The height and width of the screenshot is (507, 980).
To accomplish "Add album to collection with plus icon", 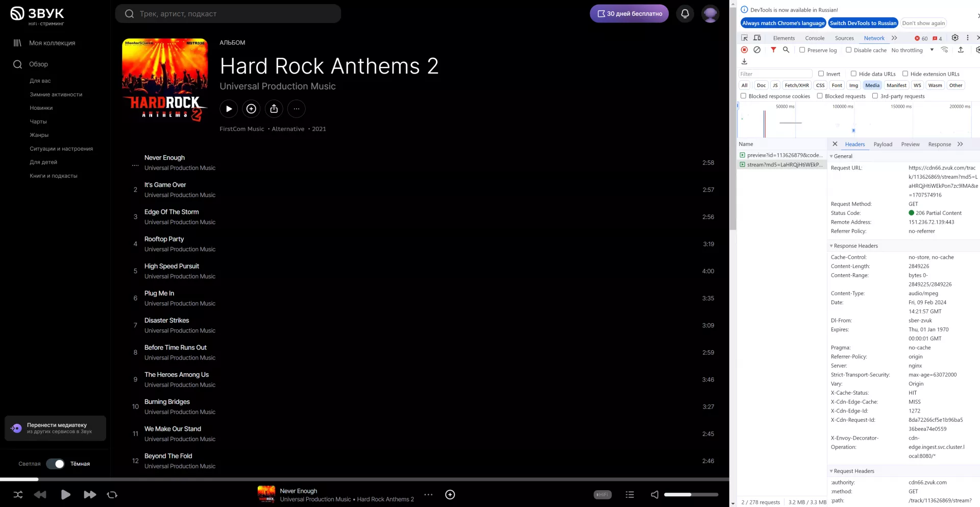I will coord(251,109).
